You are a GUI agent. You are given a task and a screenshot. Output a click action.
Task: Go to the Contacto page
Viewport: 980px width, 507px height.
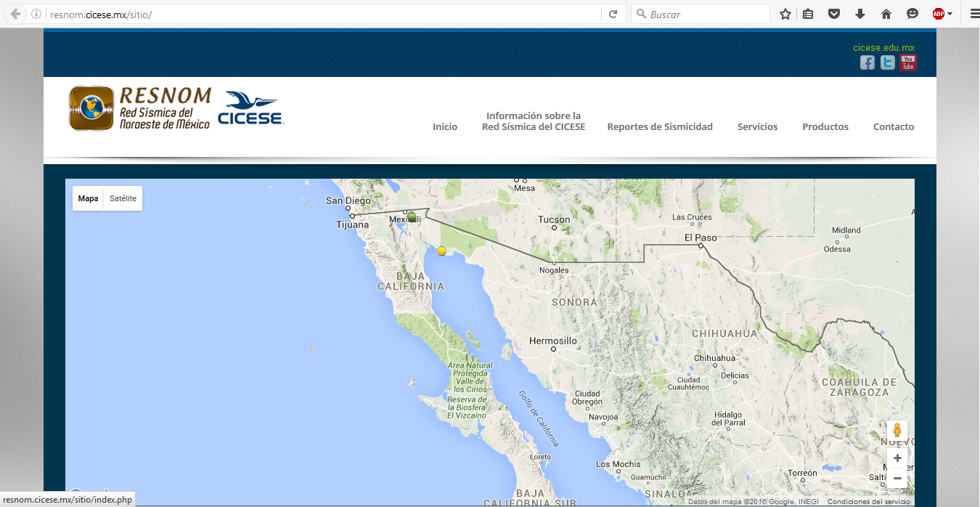(894, 126)
